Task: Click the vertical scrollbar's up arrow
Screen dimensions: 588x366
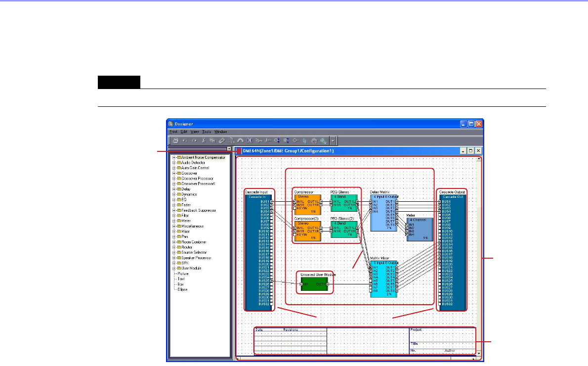Action: 479,159
